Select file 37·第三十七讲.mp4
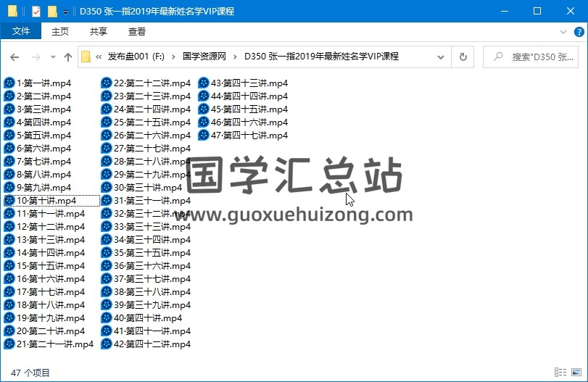588x382 pixels. pyautogui.click(x=146, y=278)
